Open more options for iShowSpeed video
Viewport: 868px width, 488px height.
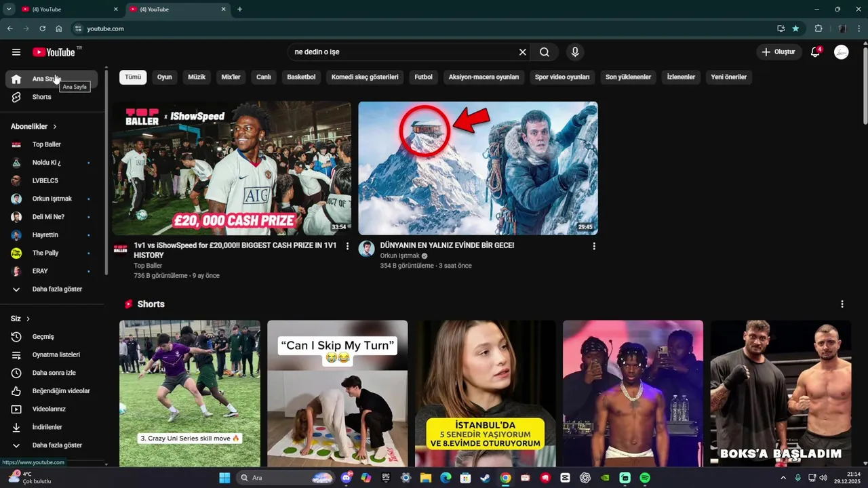coord(348,246)
